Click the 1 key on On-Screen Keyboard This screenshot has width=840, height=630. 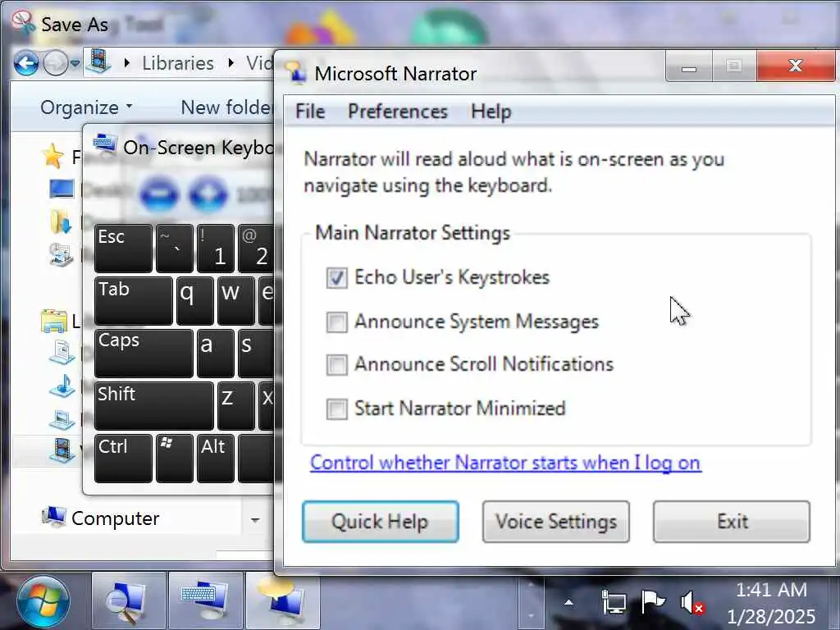(216, 249)
